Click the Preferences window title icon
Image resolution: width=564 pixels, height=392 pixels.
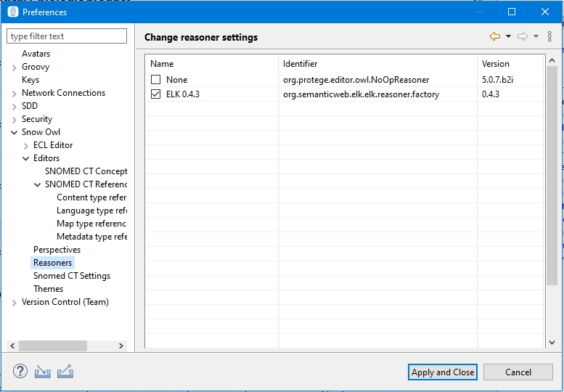(12, 12)
